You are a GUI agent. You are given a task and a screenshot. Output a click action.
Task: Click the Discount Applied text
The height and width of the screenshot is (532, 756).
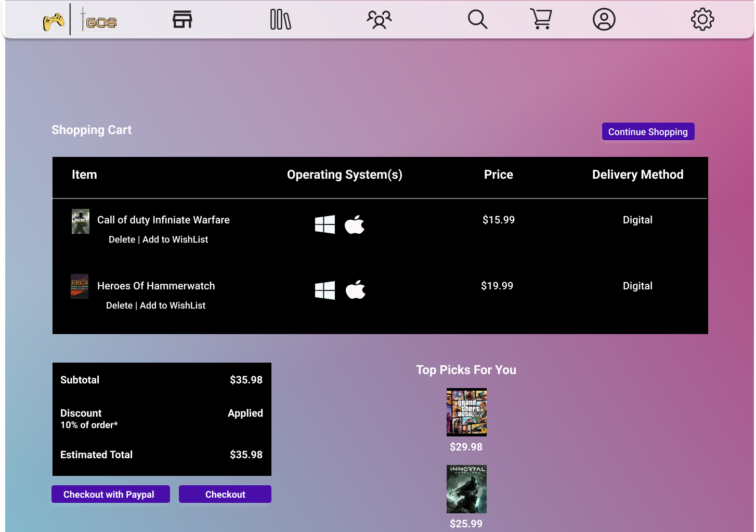(x=245, y=413)
